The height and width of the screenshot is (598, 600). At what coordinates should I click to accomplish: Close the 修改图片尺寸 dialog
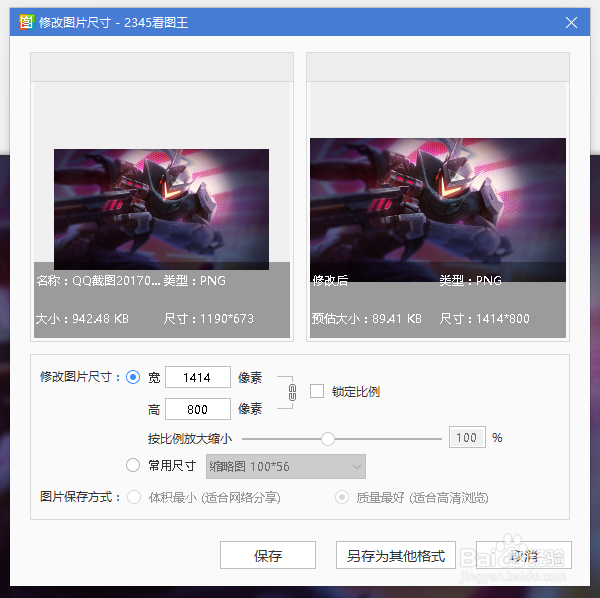click(571, 23)
